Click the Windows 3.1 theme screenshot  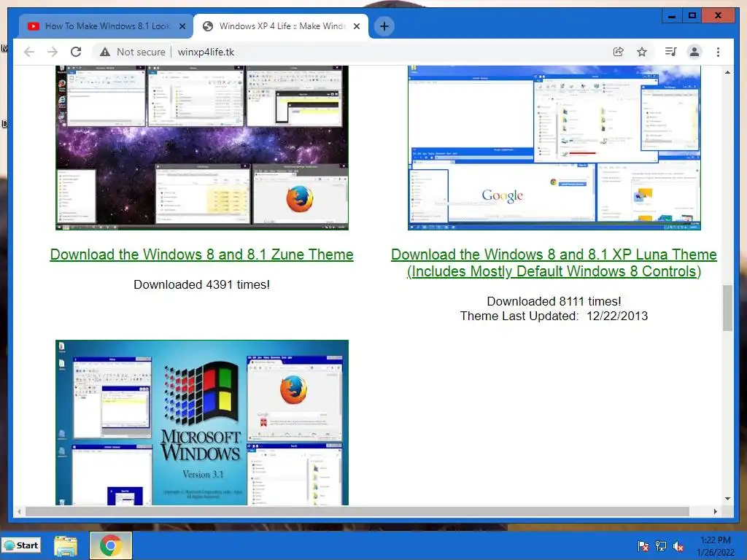pos(202,422)
